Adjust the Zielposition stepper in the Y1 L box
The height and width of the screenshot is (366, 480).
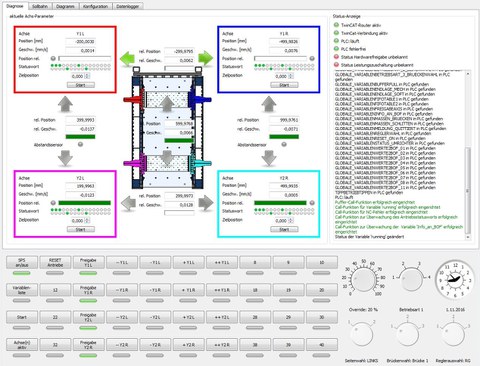[x=87, y=76]
